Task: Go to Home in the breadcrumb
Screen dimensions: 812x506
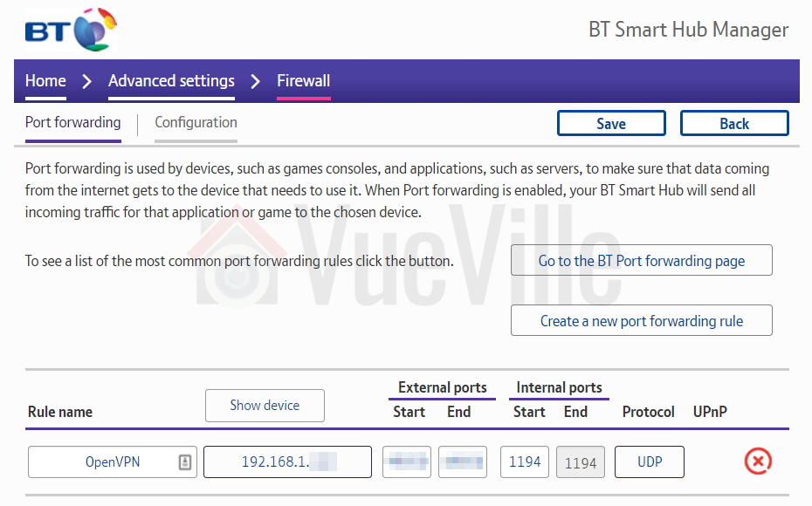Action: [45, 81]
